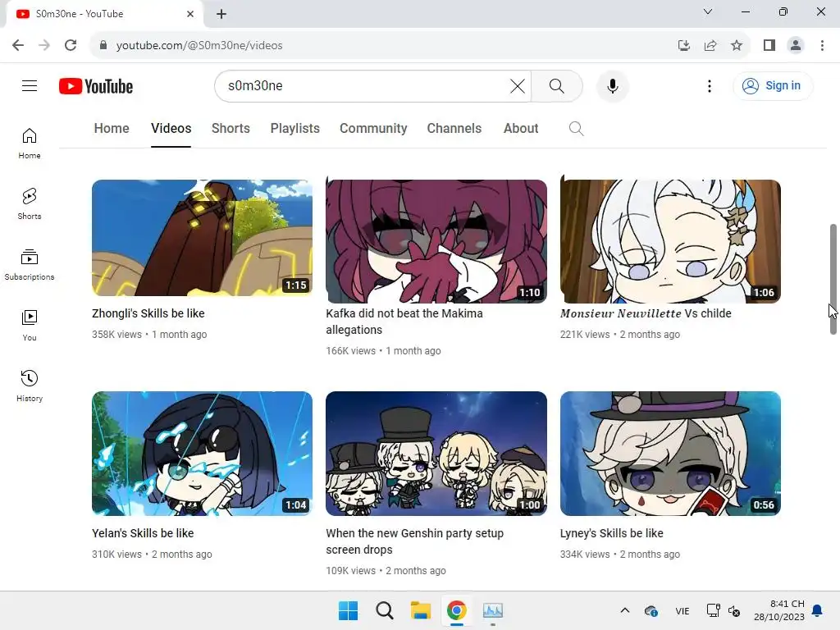View site information padlock icon
840x630 pixels.
pos(103,45)
